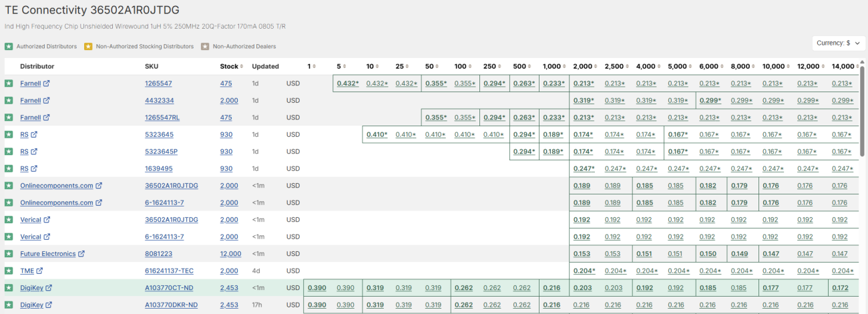The image size is (868, 314).
Task: Click price 0.247* at quantity 2,000 for RS 1639495
Action: 584,168
